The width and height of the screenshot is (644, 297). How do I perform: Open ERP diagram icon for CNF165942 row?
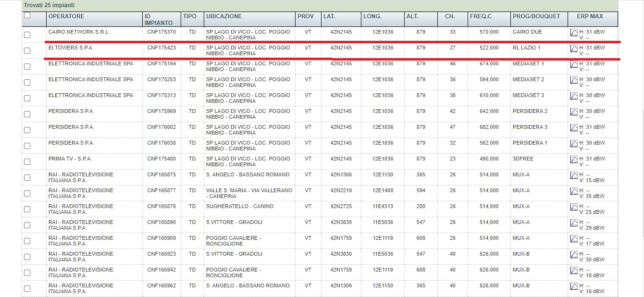tap(574, 271)
